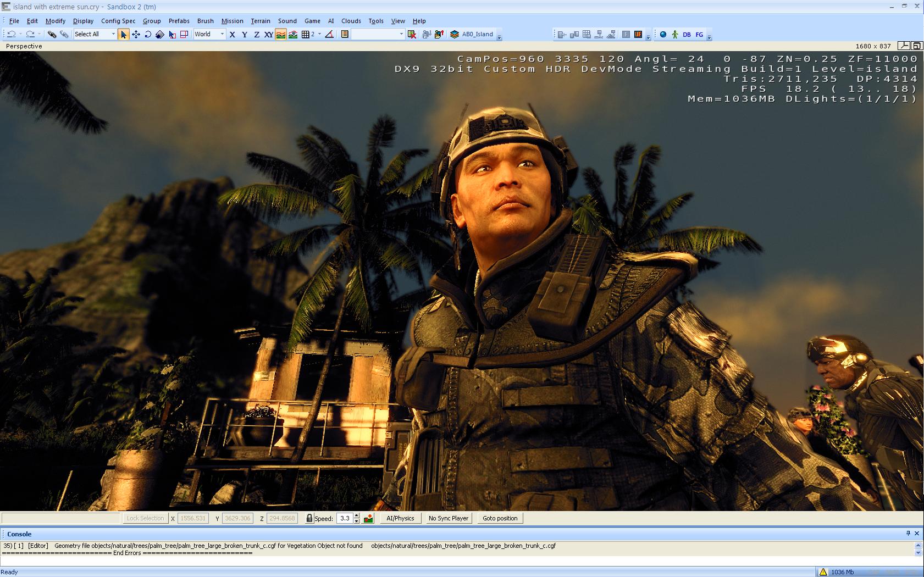The image size is (924, 577).
Task: Click the terrain/camera icon beside the Speed field
Action: (368, 518)
